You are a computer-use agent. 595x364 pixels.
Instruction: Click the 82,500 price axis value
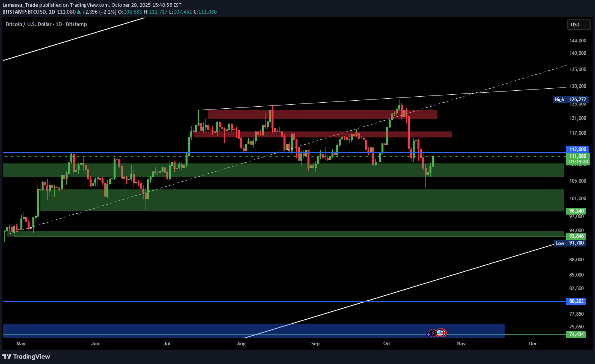coord(577,288)
